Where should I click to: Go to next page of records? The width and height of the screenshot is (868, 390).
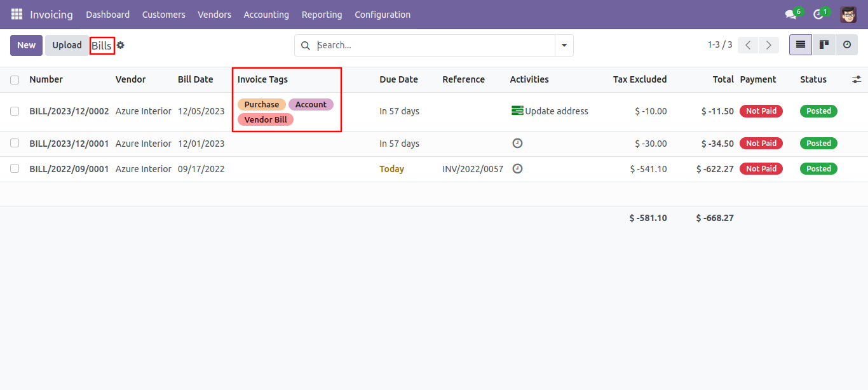pyautogui.click(x=769, y=45)
